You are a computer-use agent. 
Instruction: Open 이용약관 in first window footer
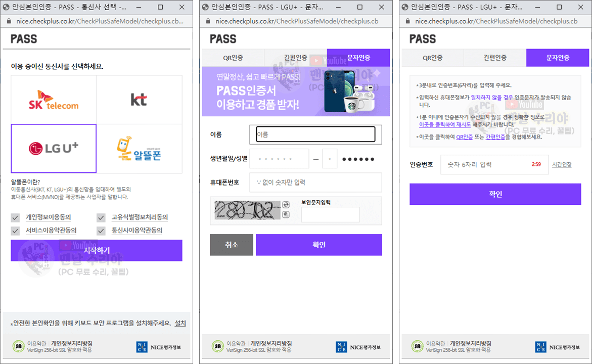coord(36,344)
